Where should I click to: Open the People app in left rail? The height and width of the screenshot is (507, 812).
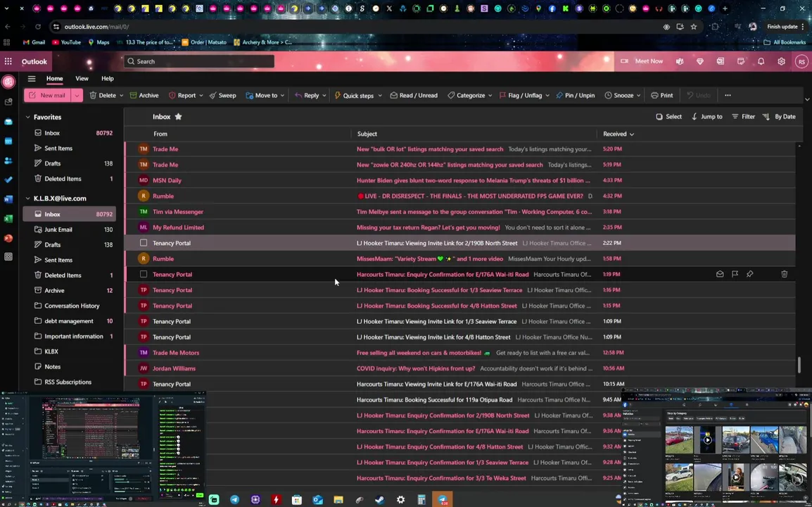click(8, 161)
